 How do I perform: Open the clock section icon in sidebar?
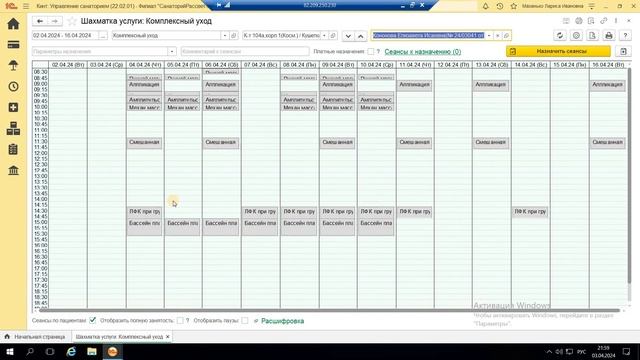[x=13, y=87]
